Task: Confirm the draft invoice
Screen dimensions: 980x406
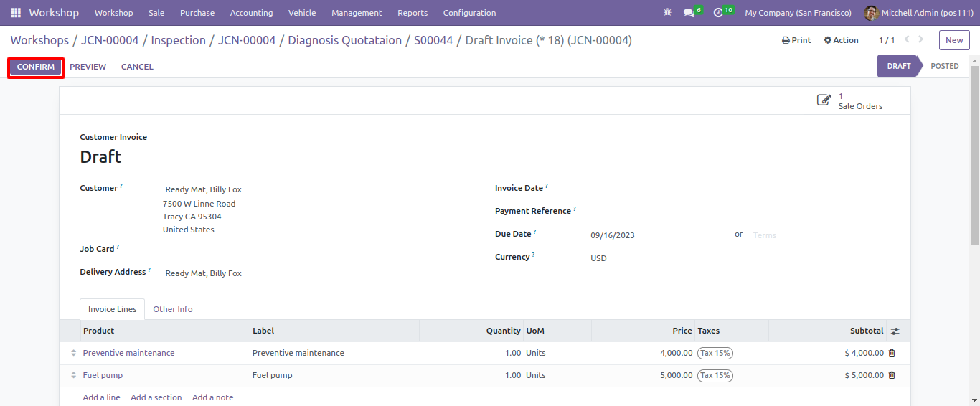Action: click(36, 67)
